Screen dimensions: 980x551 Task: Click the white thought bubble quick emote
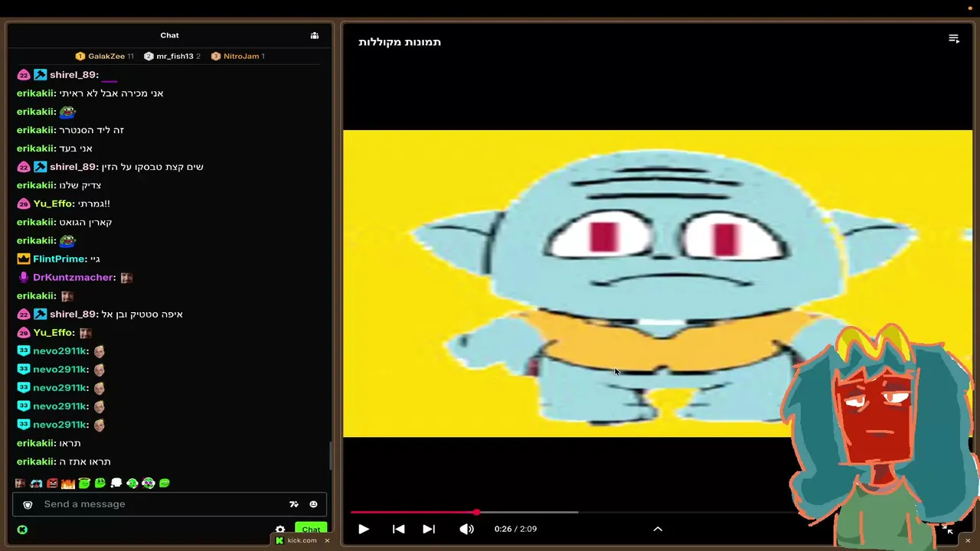[116, 483]
